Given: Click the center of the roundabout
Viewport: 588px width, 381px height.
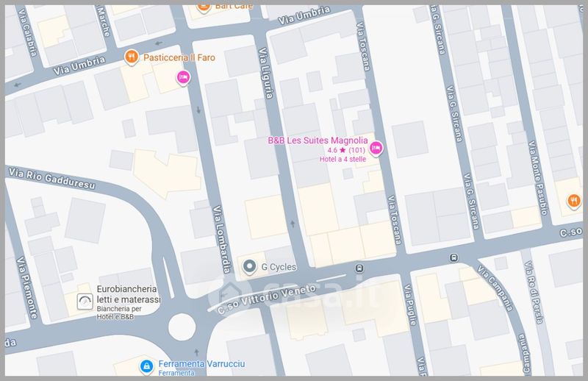Looking at the screenshot, I should (183, 325).
